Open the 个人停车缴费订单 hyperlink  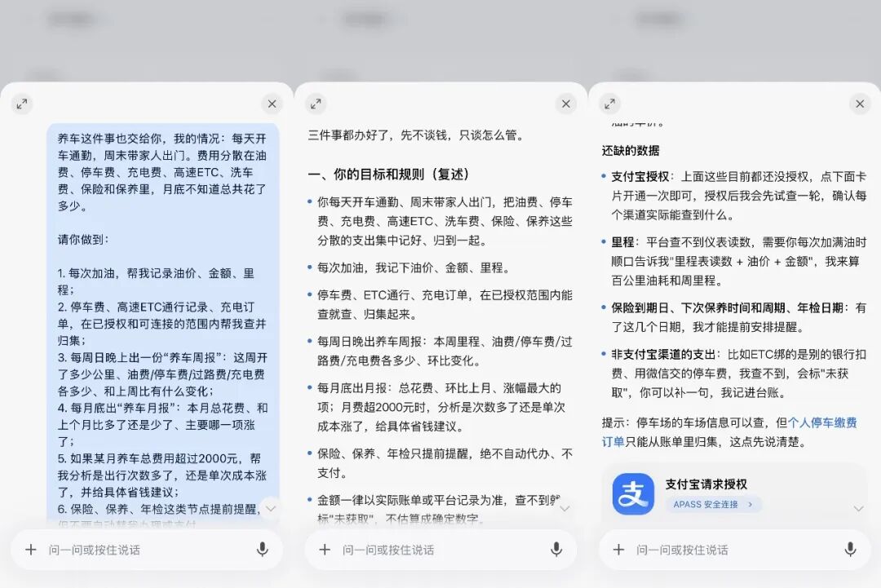[822, 423]
